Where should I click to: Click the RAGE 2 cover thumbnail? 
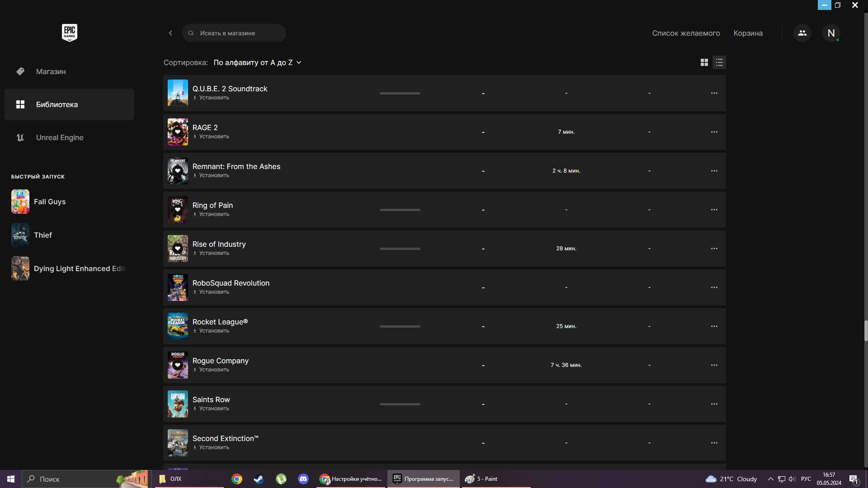pos(178,132)
